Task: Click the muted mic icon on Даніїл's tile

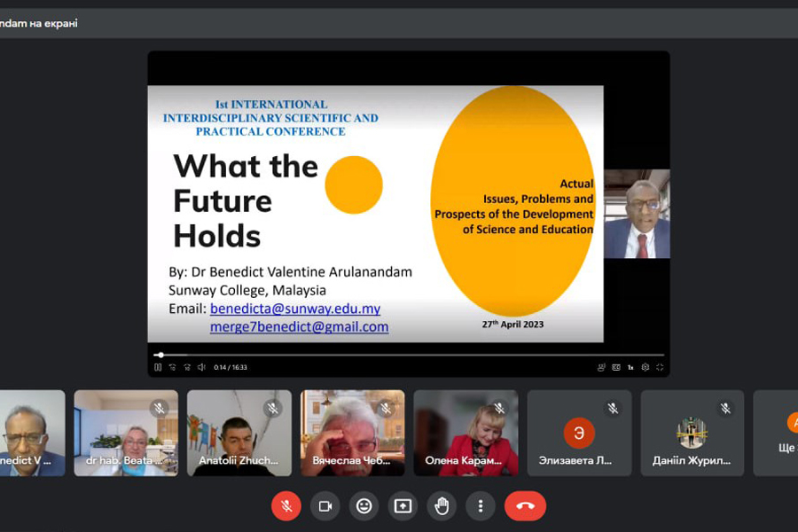Action: [725, 408]
